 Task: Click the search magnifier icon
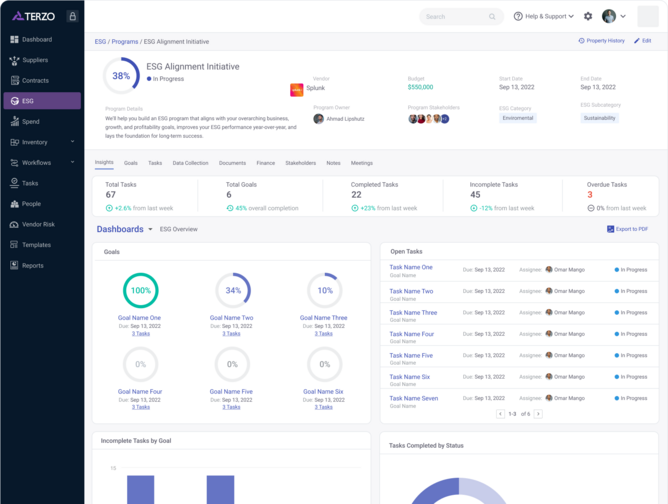[x=492, y=17]
